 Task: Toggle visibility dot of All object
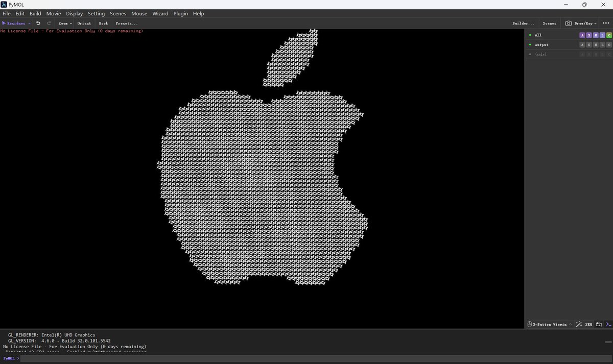(x=530, y=35)
